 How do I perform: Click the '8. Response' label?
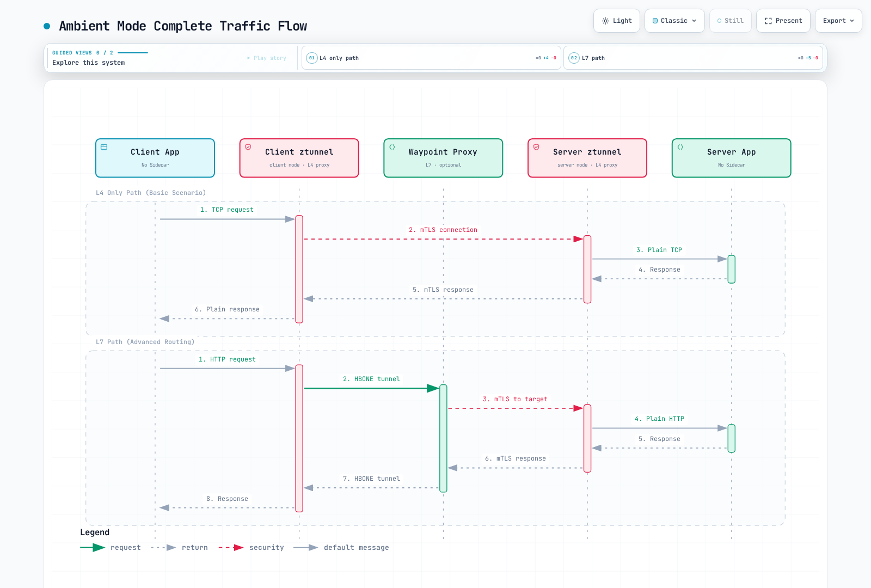pyautogui.click(x=227, y=499)
